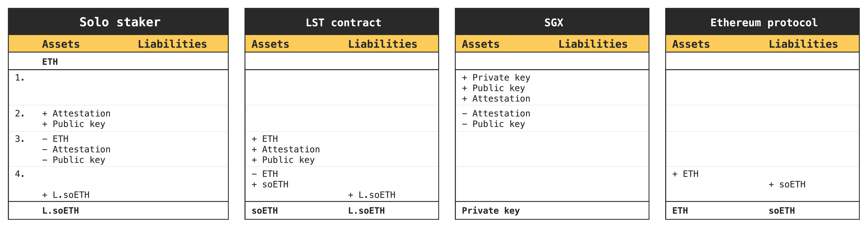Select '+ L.soETH' in LST contract liabilities
Viewport: 868px width, 228px height.
point(372,195)
